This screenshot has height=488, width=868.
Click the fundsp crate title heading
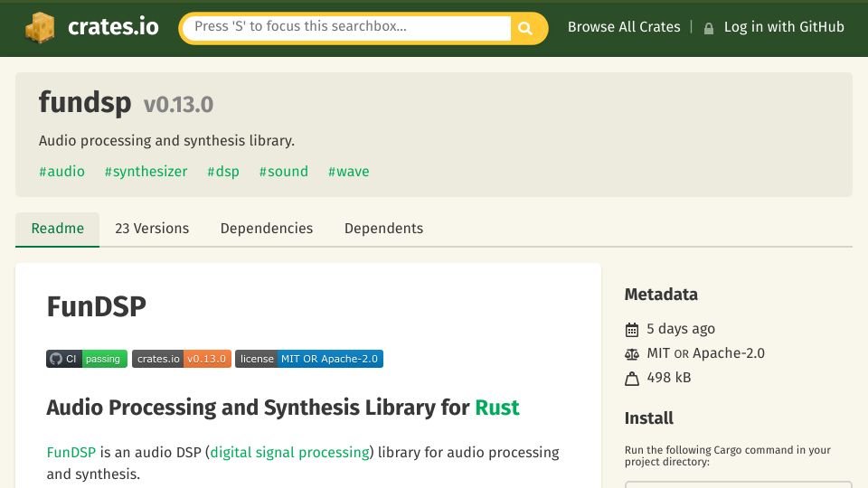85,103
